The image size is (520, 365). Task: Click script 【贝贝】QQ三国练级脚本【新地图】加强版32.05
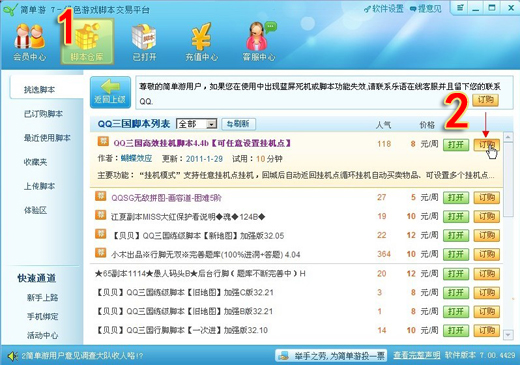(x=197, y=236)
